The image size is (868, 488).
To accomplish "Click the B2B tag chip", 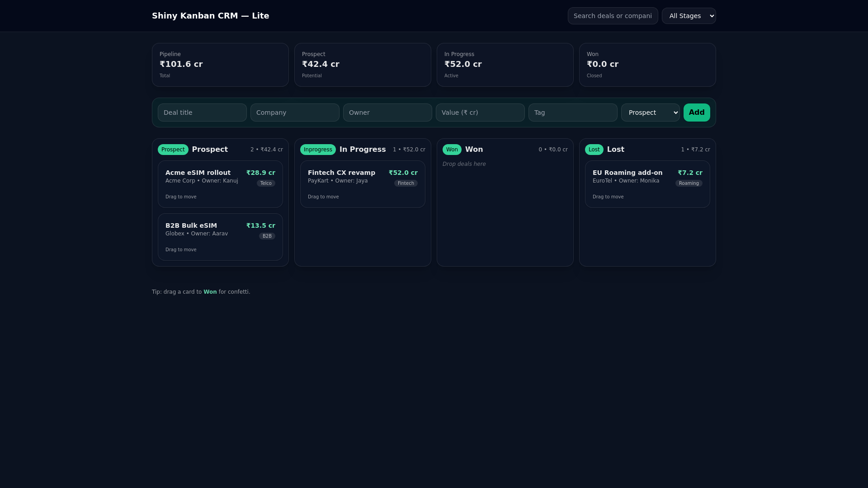I will [x=267, y=236].
